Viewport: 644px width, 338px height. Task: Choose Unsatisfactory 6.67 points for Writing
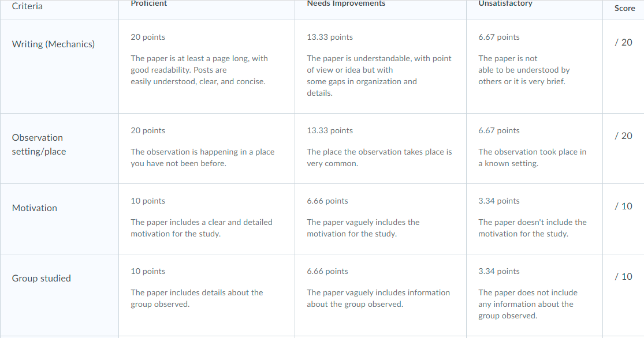coord(534,66)
